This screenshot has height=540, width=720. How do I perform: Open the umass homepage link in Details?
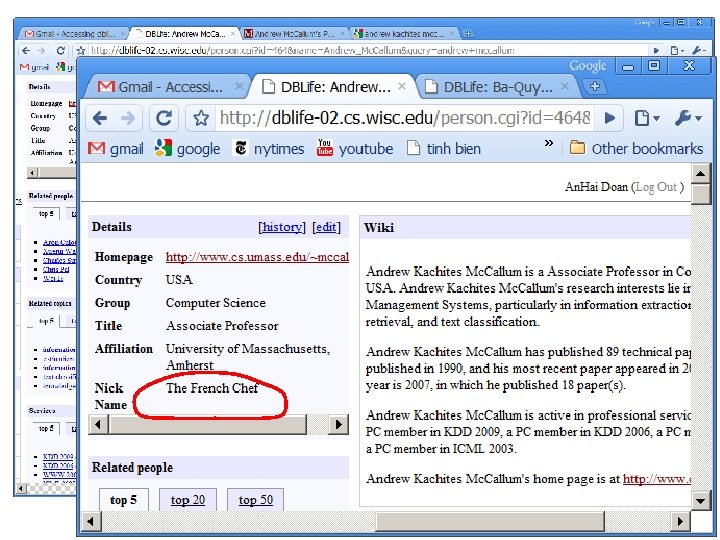point(257,257)
